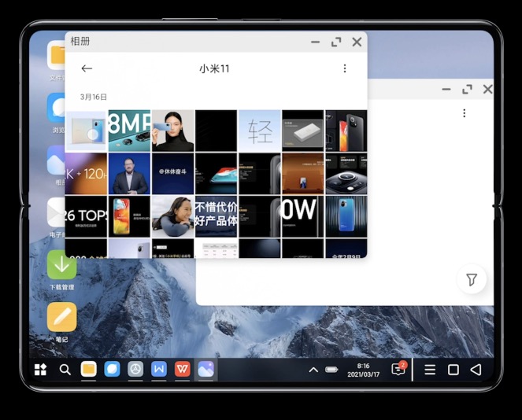Click the search magnifier in the taskbar

[x=65, y=370]
